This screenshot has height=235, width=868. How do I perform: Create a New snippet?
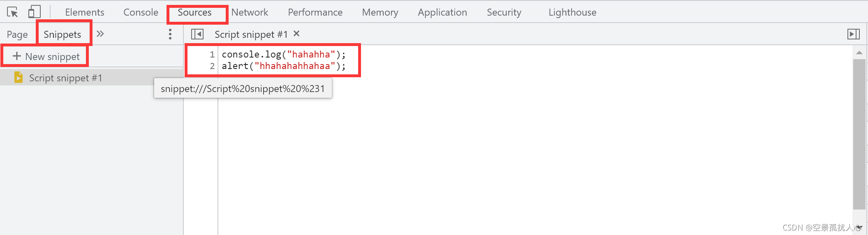(x=46, y=56)
